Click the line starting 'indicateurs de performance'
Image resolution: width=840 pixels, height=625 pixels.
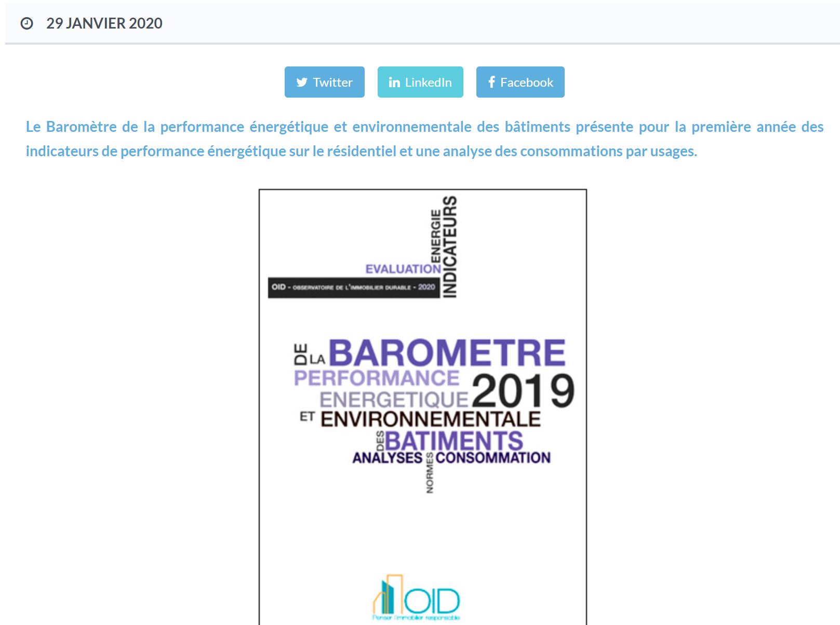(361, 151)
